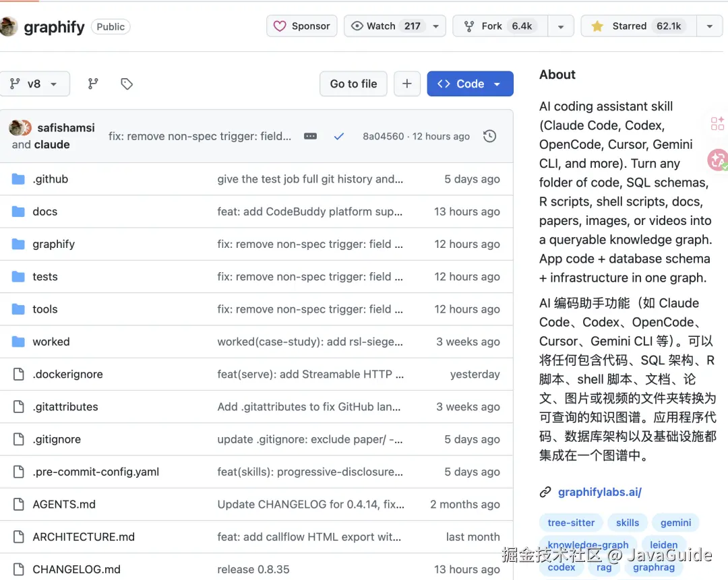Click the Watch count 217

point(413,26)
